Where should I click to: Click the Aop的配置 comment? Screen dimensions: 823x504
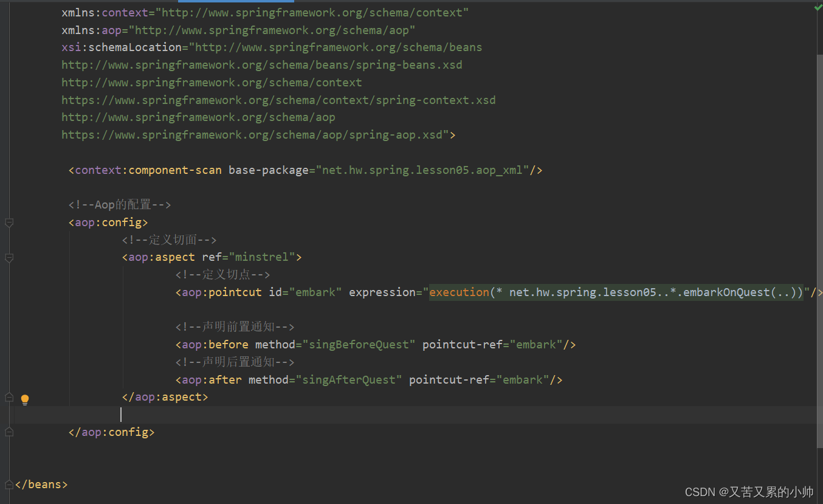point(120,205)
